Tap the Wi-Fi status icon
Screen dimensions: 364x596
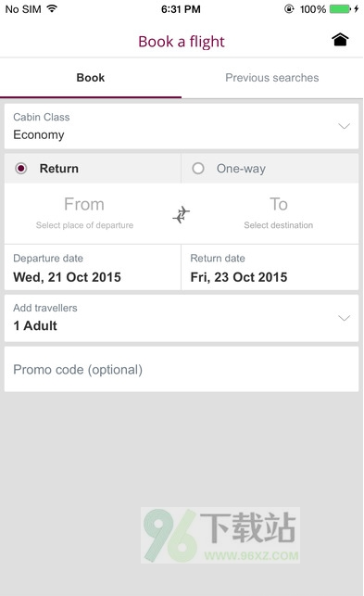coord(52,8)
